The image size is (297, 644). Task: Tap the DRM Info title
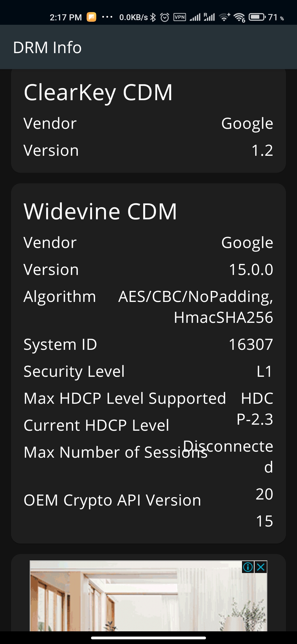point(47,47)
